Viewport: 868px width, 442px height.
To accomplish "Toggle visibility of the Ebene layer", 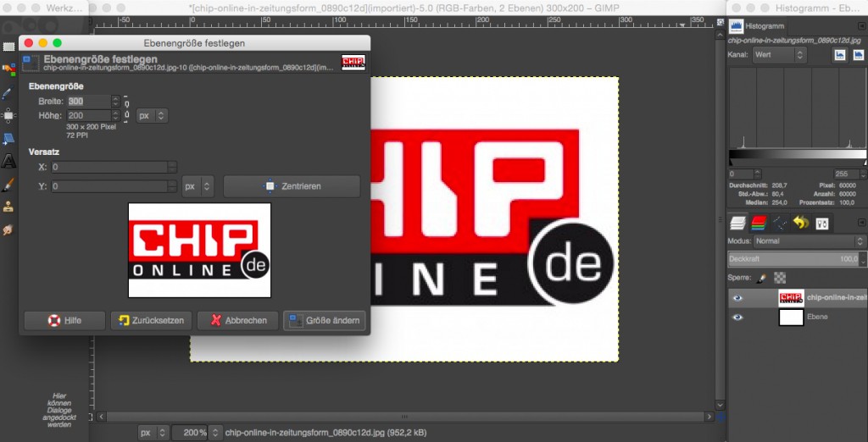I will 737,318.
